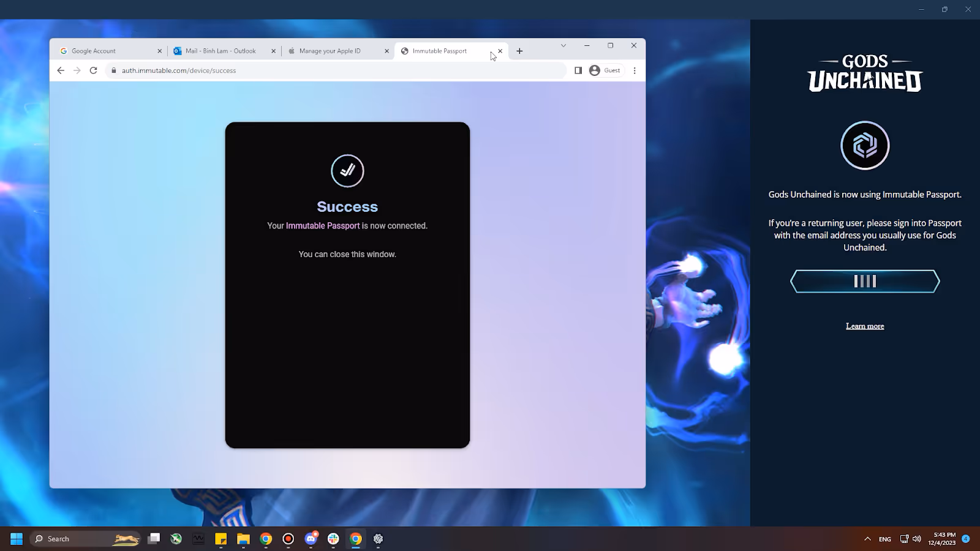Open Slack from the taskbar
The image size is (980, 551).
[x=333, y=539]
